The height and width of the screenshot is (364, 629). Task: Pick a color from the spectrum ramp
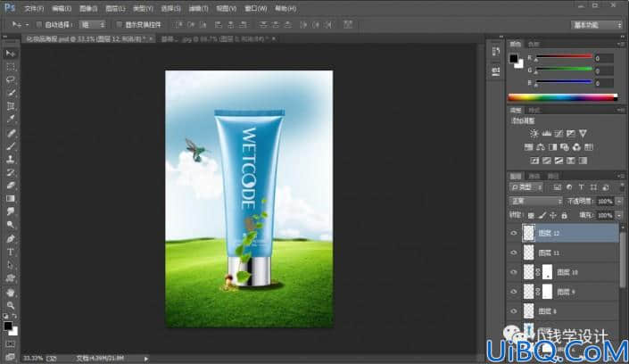point(562,97)
